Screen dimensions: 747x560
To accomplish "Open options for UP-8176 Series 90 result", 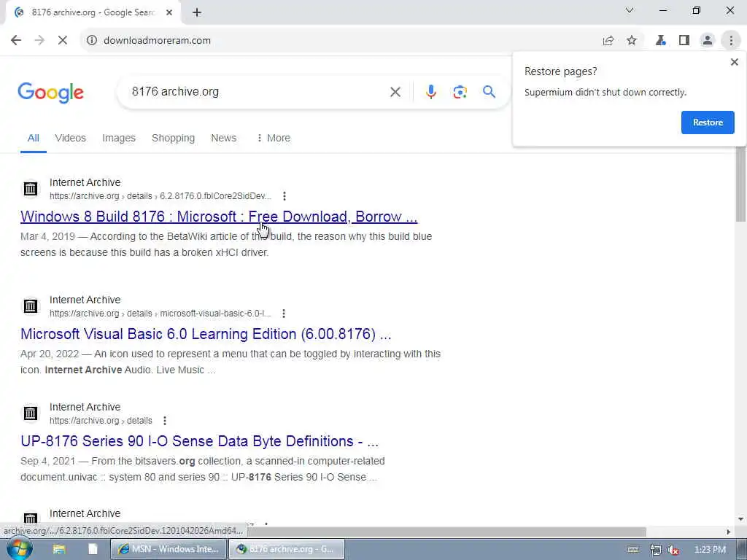I will (x=164, y=421).
